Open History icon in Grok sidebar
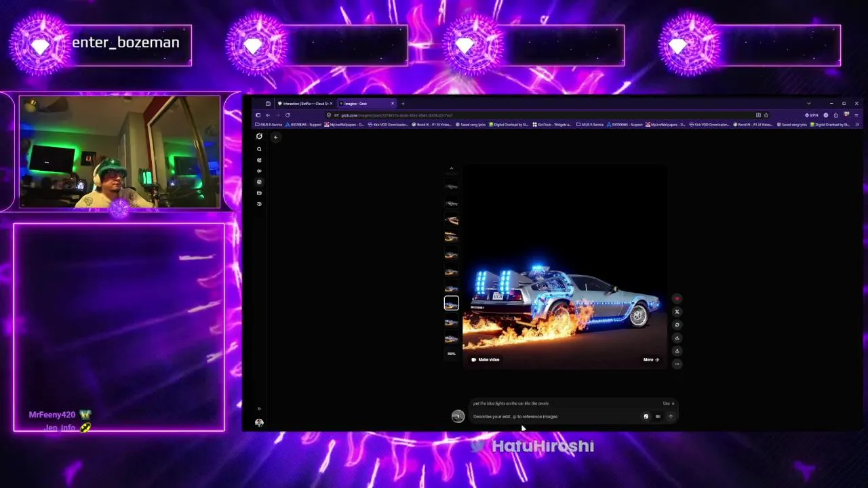Viewport: 868px width, 488px height. coord(259,203)
